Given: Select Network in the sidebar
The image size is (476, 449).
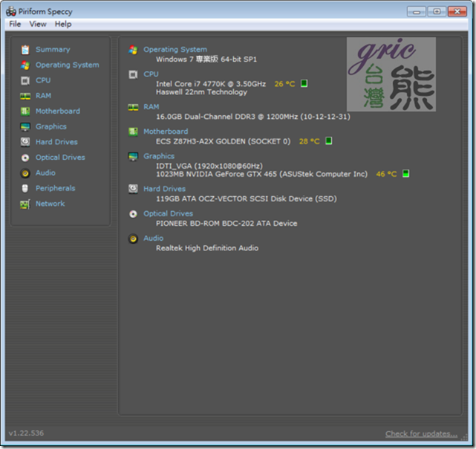Looking at the screenshot, I should click(50, 204).
